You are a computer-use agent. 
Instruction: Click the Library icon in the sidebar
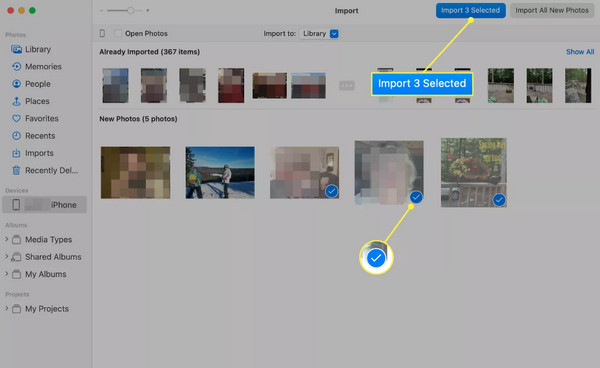[x=16, y=49]
